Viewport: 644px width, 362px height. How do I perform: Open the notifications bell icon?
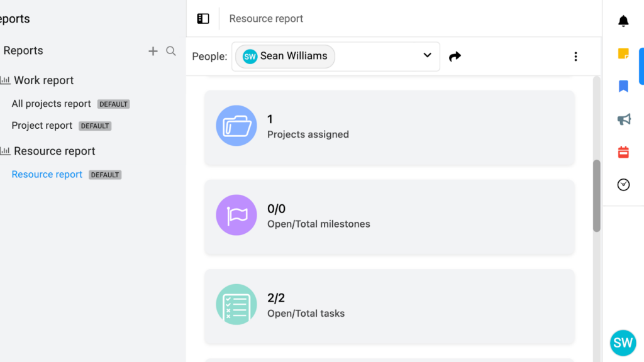(x=623, y=21)
